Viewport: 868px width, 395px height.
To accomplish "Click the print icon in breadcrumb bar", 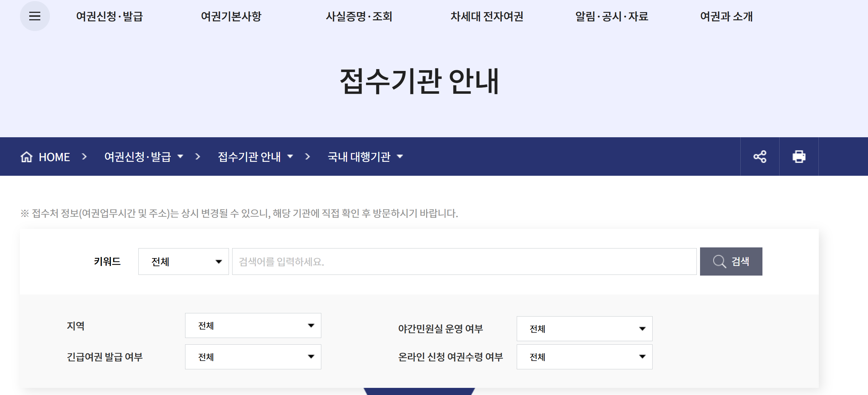I will pos(799,157).
